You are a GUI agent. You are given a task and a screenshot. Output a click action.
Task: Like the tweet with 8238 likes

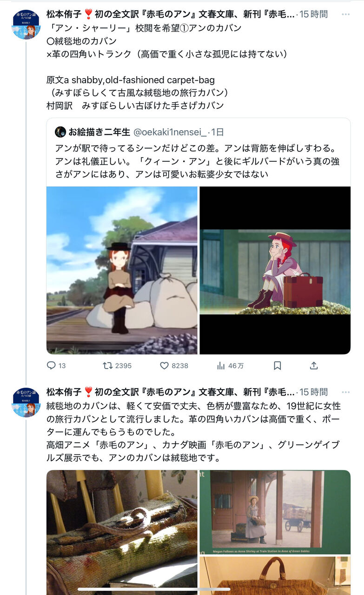tap(174, 366)
